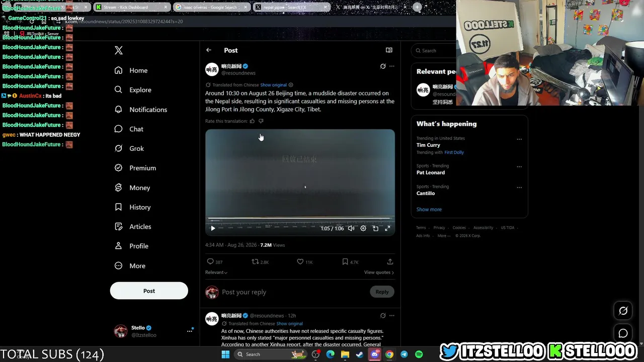This screenshot has height=362, width=644.
Task: Open Steam from the taskbar
Action: (x=360, y=354)
